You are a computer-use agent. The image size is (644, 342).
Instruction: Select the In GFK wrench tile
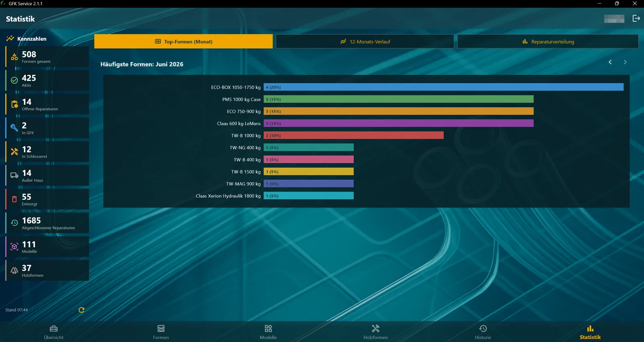click(47, 128)
